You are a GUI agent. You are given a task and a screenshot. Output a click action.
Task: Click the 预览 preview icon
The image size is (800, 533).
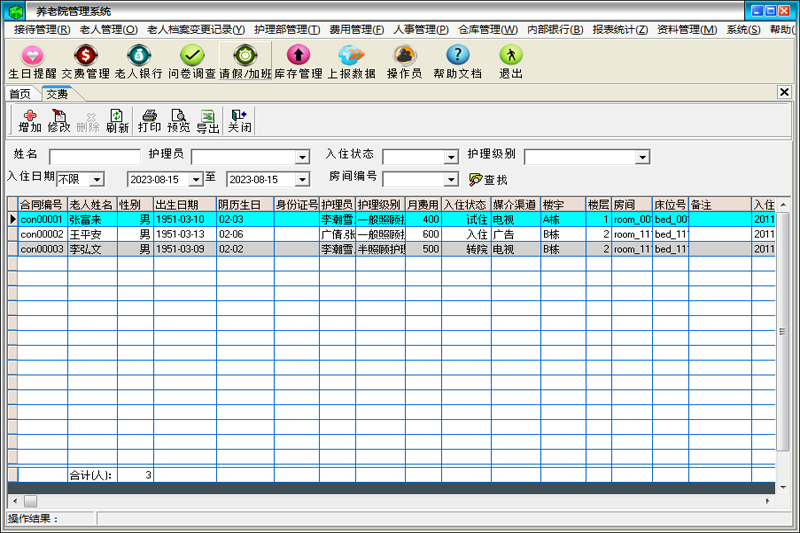click(179, 121)
